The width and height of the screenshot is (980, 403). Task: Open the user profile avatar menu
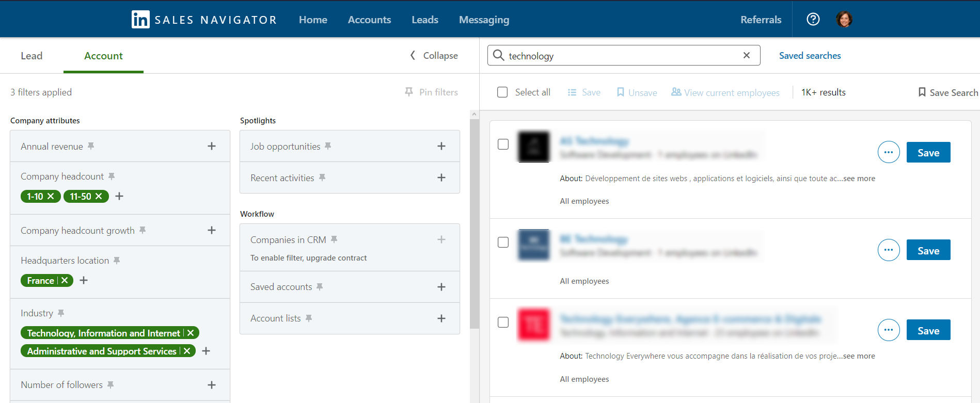point(844,19)
